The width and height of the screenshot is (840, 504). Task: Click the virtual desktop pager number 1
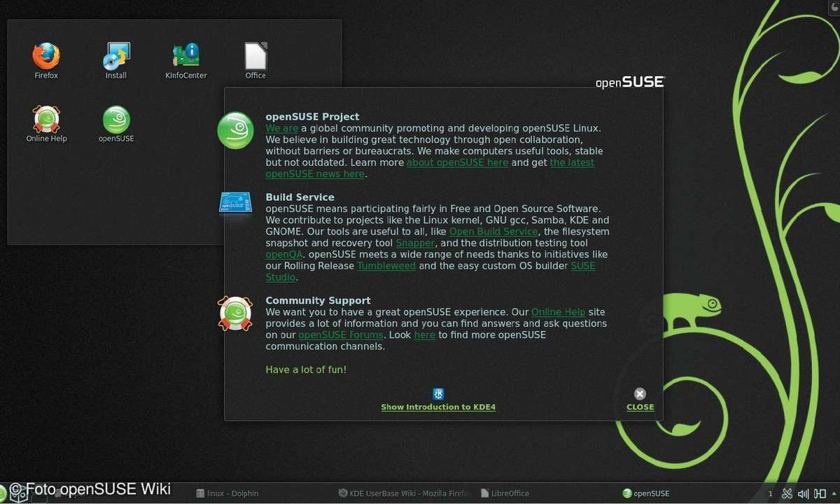(x=771, y=493)
